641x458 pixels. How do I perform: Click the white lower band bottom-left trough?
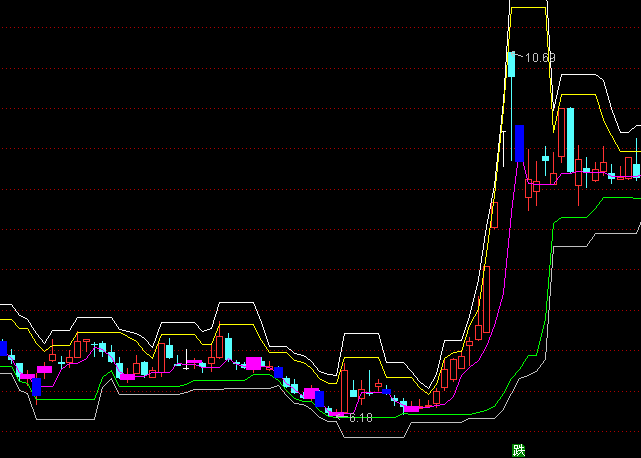(60, 417)
